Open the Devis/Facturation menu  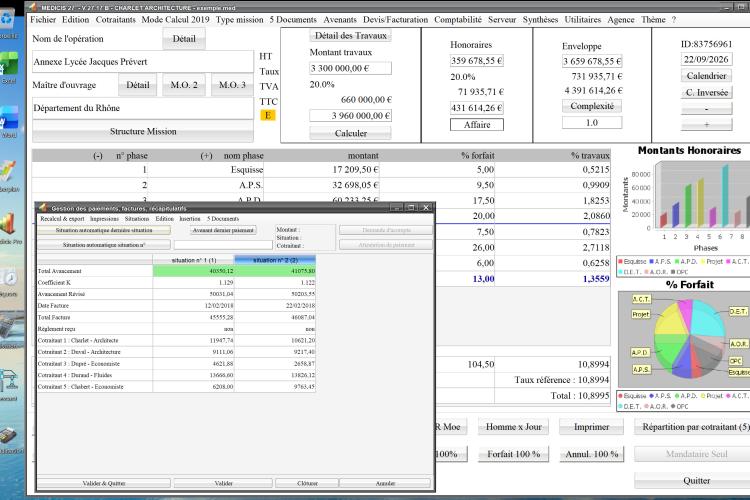click(395, 20)
